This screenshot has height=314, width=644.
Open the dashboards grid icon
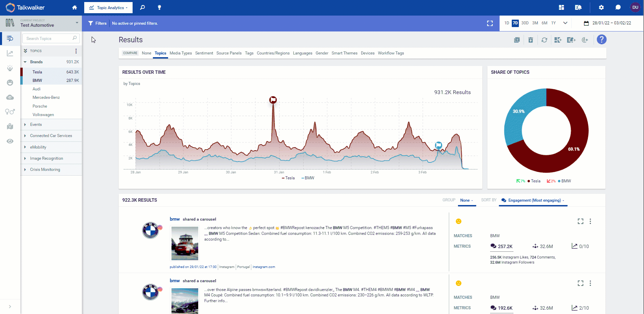[561, 7]
